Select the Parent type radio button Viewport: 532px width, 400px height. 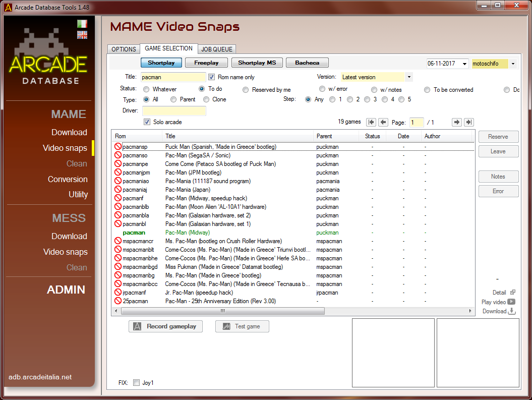(173, 99)
